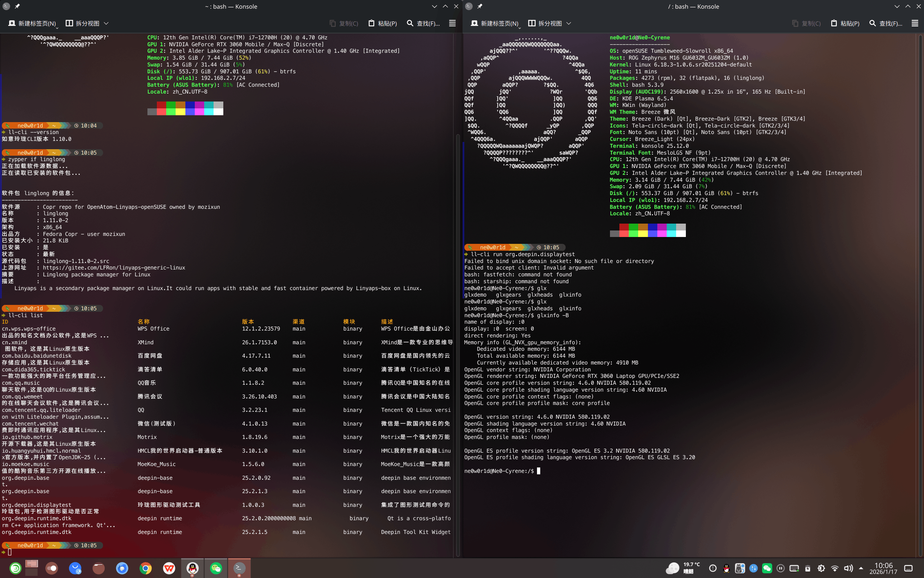Click Paste (粘贴) in left Konsole toolbar
Image resolution: width=924 pixels, height=578 pixels.
click(382, 23)
